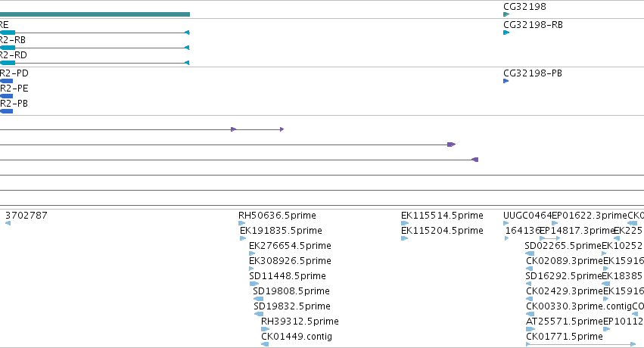Click the CG32198 gene arrow glyph

tap(506, 14)
